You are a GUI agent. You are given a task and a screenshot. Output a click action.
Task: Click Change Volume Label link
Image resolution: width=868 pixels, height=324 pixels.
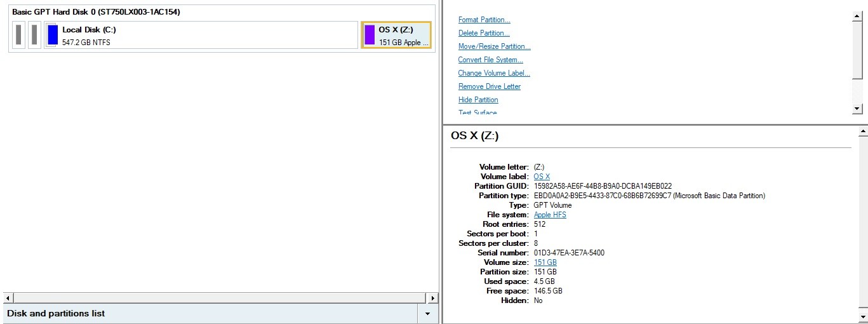pos(493,73)
